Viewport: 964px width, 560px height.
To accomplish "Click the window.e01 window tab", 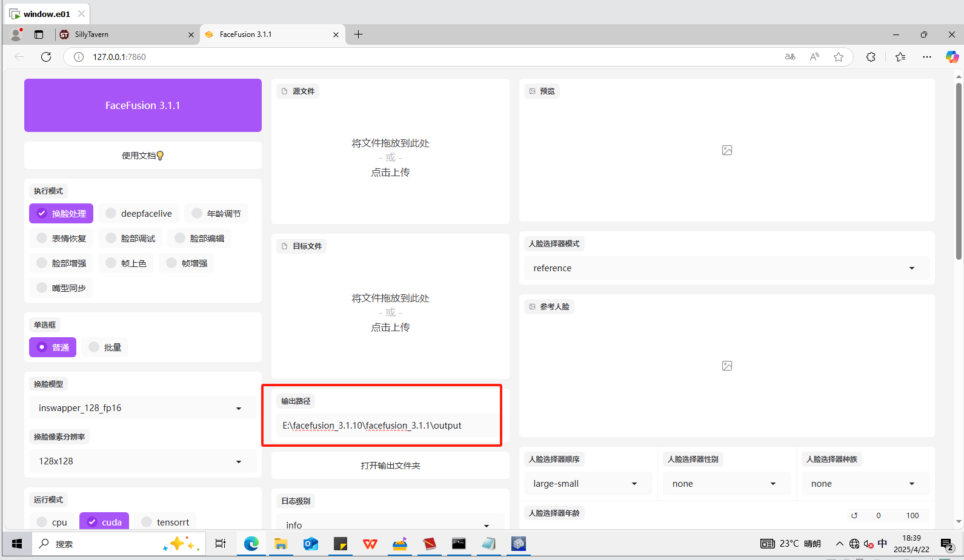I will point(47,13).
